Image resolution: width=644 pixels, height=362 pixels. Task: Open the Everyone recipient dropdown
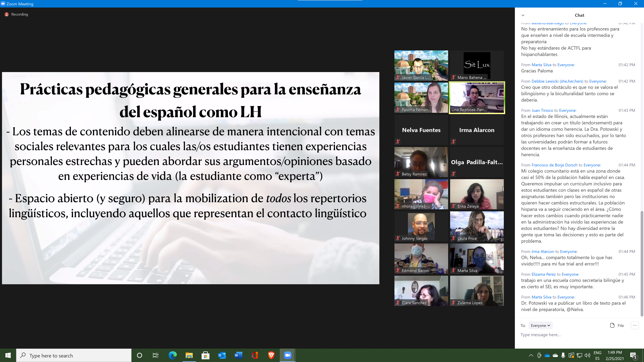coord(540,325)
